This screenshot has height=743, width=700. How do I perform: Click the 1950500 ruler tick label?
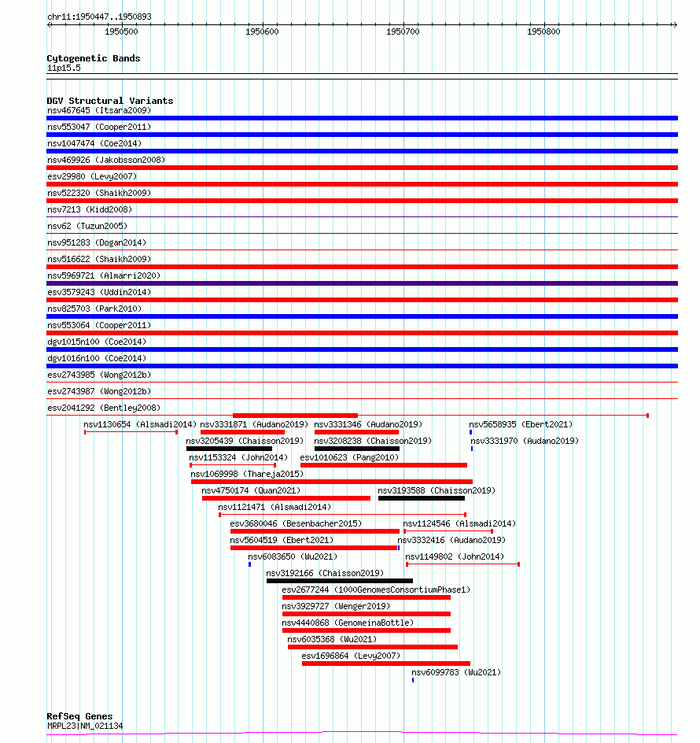(121, 31)
